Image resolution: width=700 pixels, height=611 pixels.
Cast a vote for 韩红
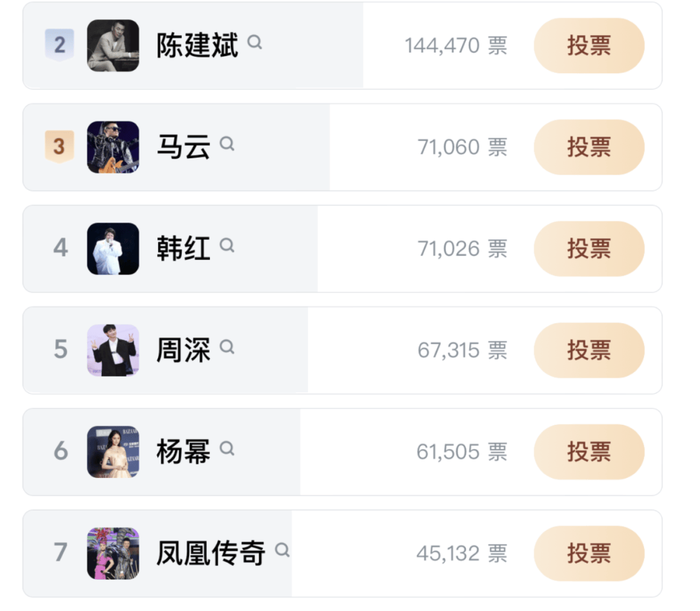[x=589, y=248]
